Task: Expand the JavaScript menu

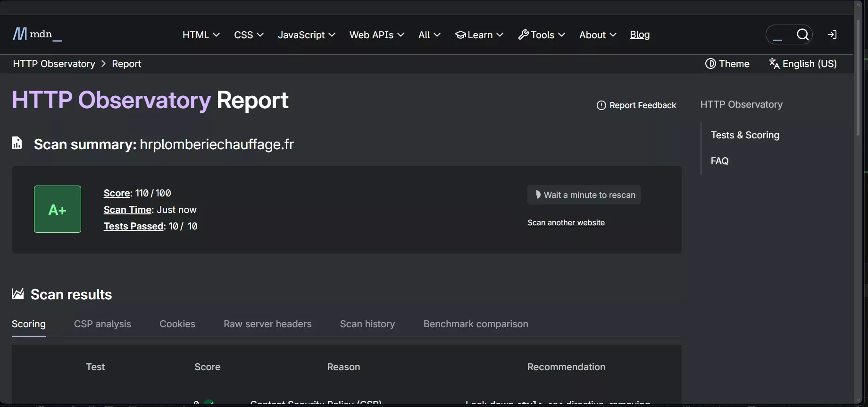Action: pyautogui.click(x=307, y=35)
